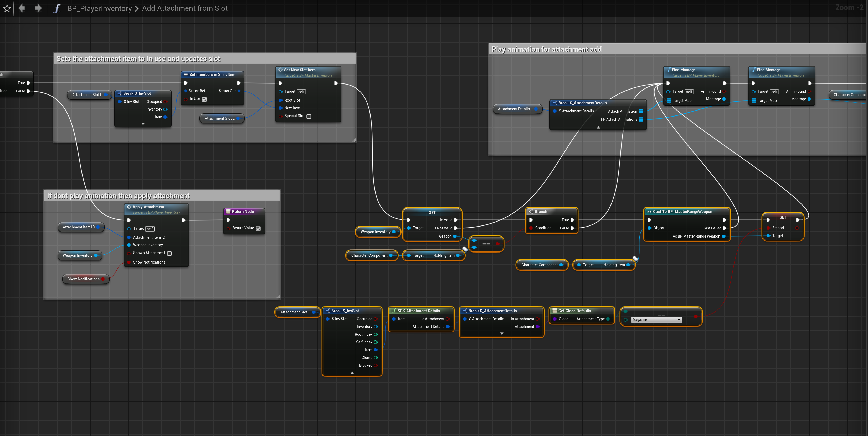Click the Show Notifications variable node
This screenshot has height=436, width=868.
[84, 279]
